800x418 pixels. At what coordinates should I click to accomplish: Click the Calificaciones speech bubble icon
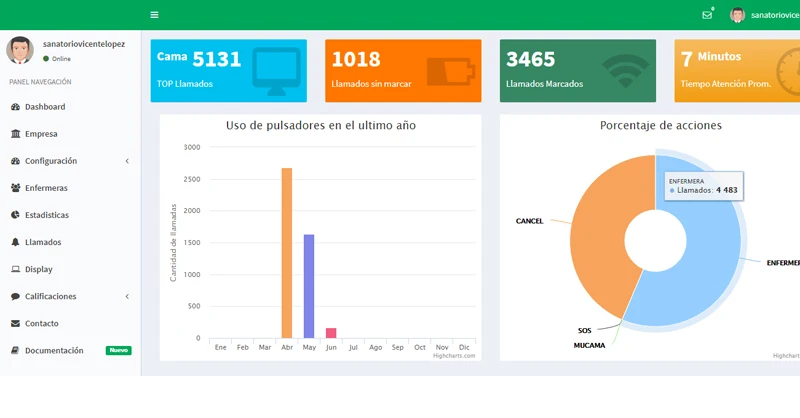click(15, 296)
